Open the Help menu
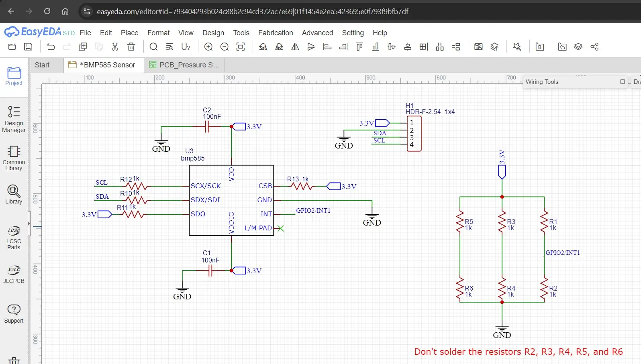 pyautogui.click(x=380, y=33)
